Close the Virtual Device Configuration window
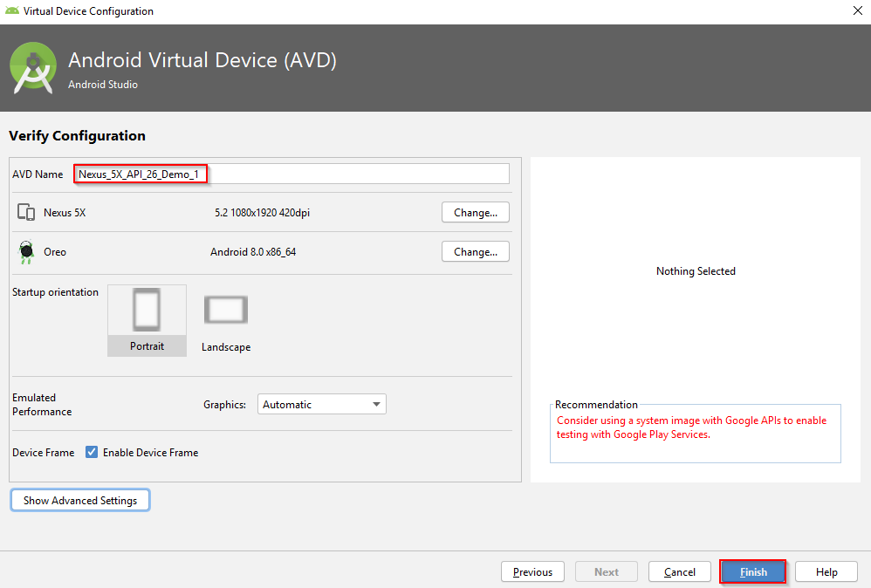This screenshot has width=871, height=588. (858, 11)
